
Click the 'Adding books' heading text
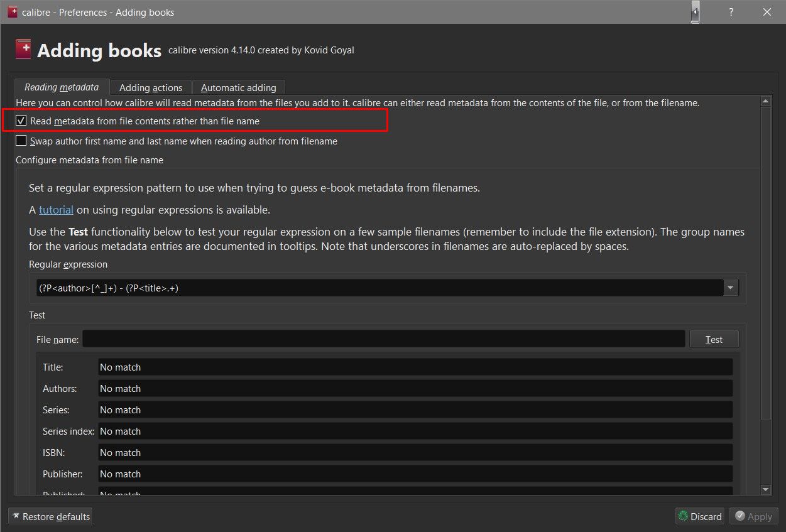tap(99, 50)
